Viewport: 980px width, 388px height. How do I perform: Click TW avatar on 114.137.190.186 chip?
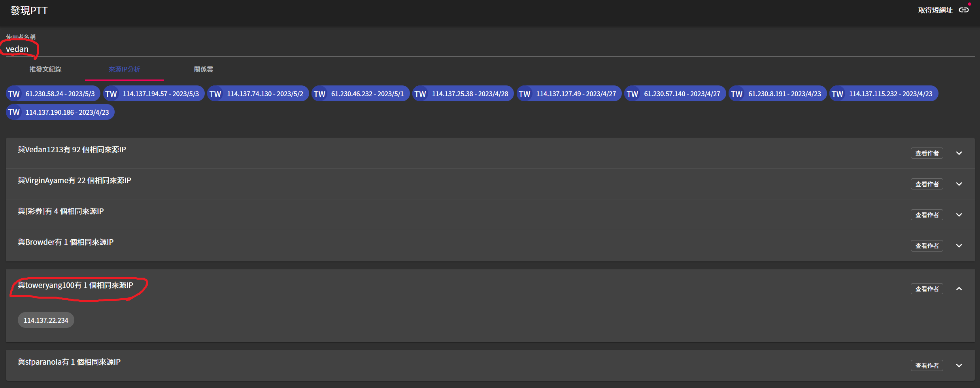click(14, 112)
